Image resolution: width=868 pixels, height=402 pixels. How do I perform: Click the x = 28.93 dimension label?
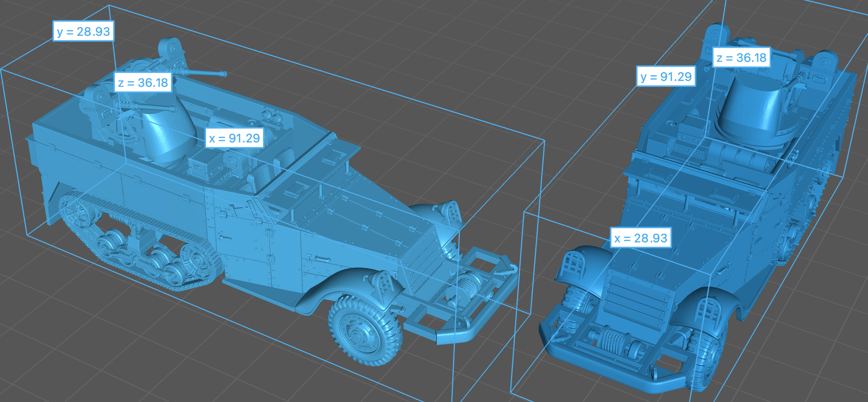pyautogui.click(x=640, y=238)
